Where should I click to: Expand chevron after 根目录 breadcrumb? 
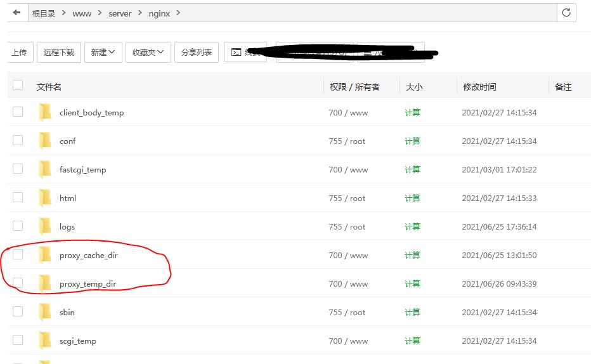tap(63, 13)
